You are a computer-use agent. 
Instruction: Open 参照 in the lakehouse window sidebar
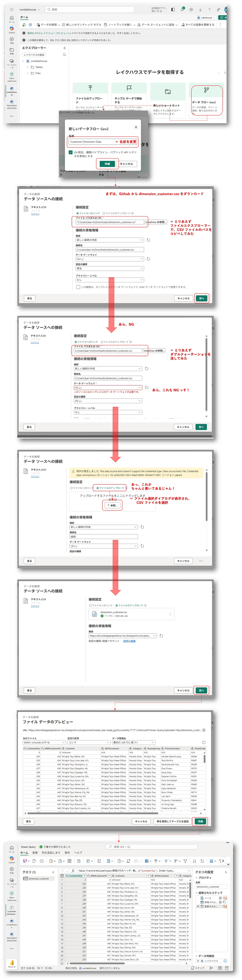pyautogui.click(x=11, y=51)
